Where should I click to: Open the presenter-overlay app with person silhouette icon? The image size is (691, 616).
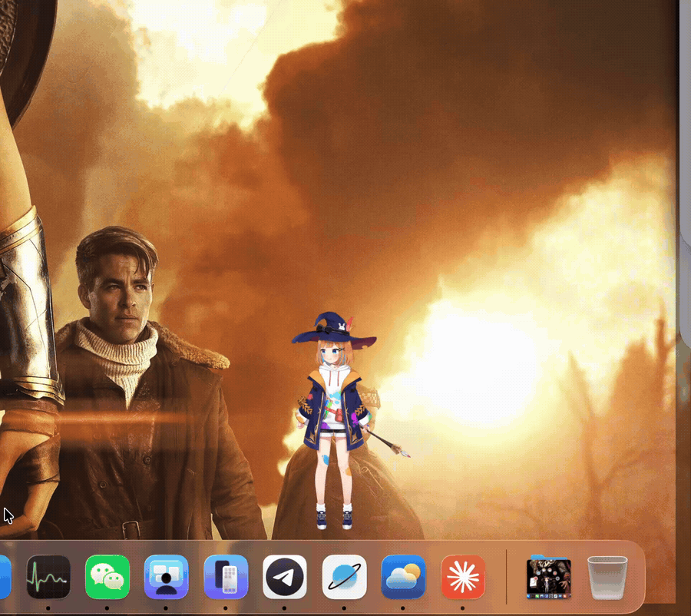[x=166, y=577]
